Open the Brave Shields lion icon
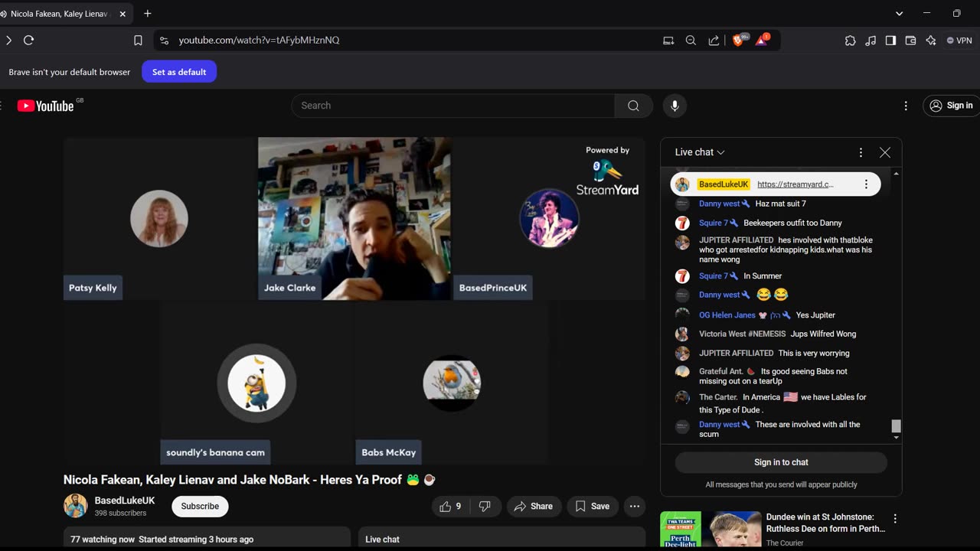 pos(739,41)
